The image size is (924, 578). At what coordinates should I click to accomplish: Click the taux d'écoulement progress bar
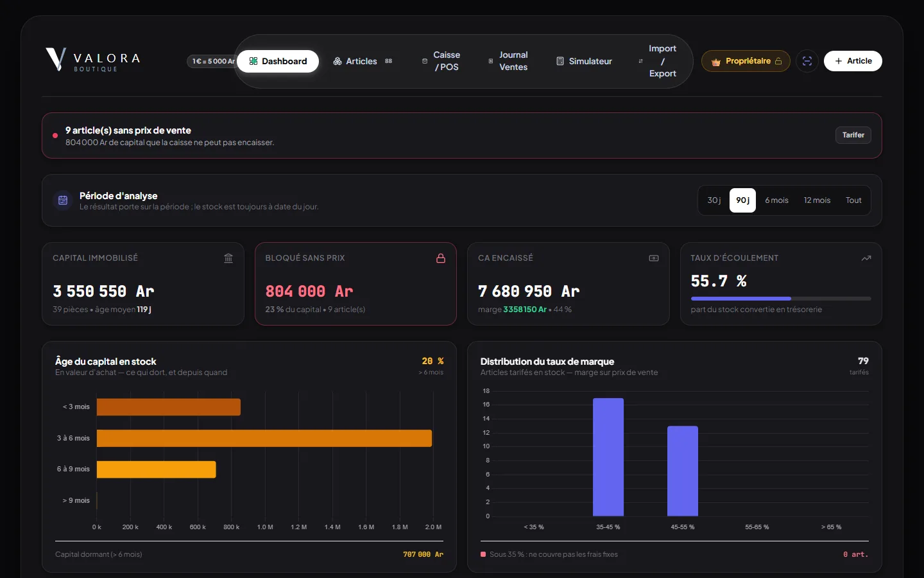pos(781,299)
